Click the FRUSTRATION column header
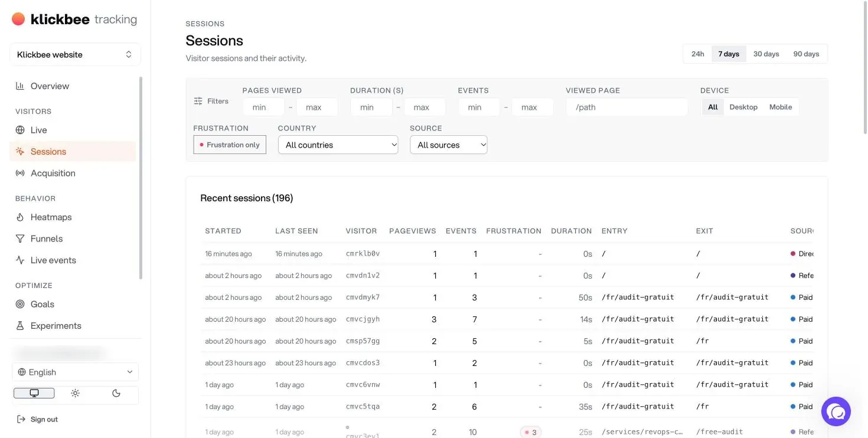 (x=514, y=231)
